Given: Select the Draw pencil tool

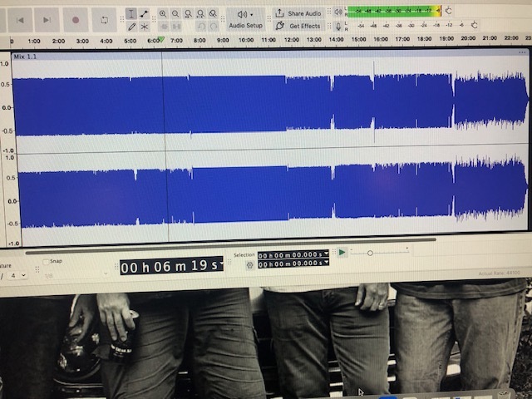Looking at the screenshot, I should click(131, 27).
